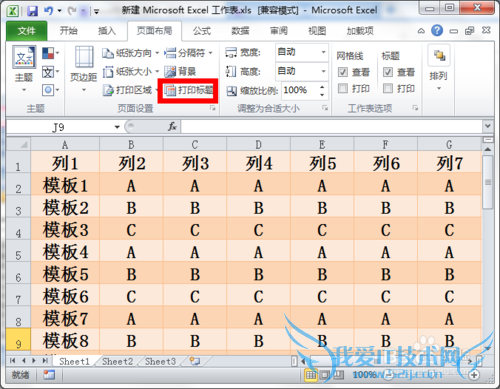Screen dimensions: 500x389
Task: Open the 页边距 margins button
Action: pos(84,69)
